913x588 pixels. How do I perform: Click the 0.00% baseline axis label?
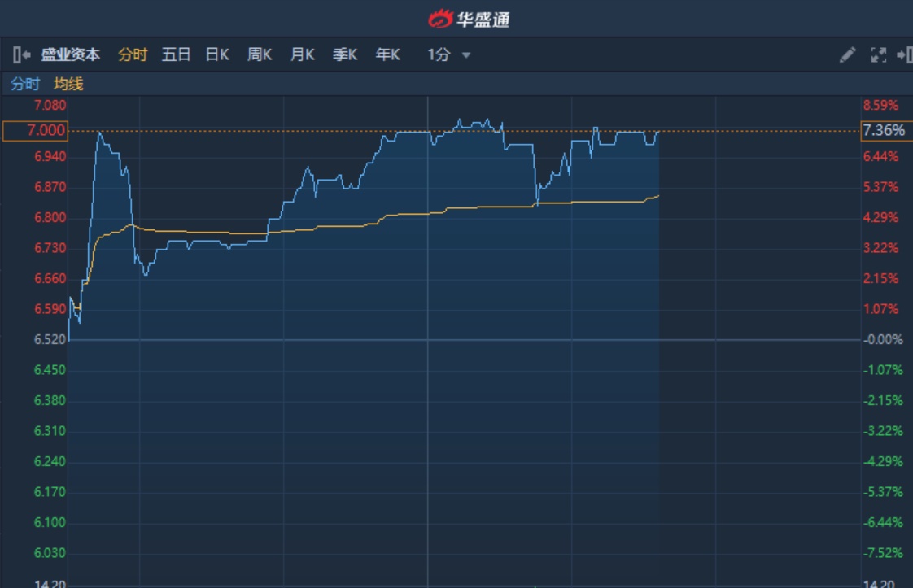coord(884,340)
